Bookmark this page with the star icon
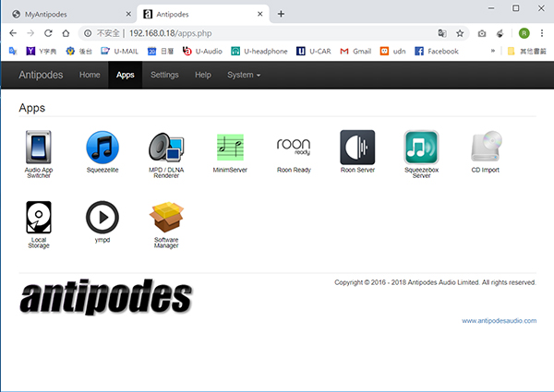The width and height of the screenshot is (554, 392). pyautogui.click(x=460, y=33)
